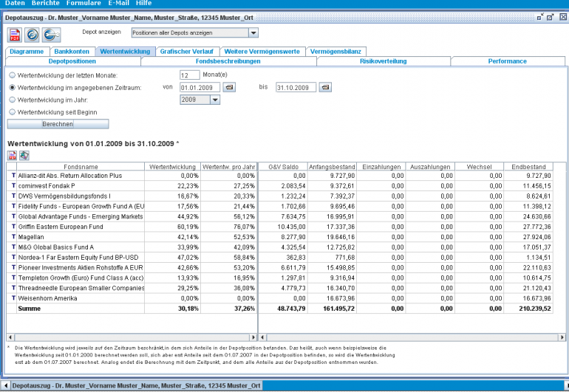Click the Monat(e) number input field
The height and width of the screenshot is (392, 569).
[x=189, y=75]
